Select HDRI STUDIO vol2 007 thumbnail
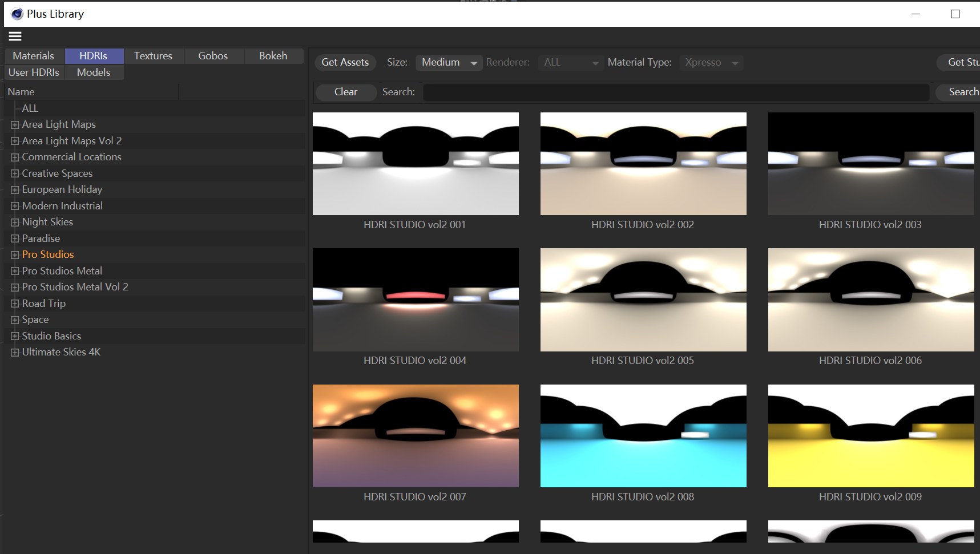 tap(416, 436)
